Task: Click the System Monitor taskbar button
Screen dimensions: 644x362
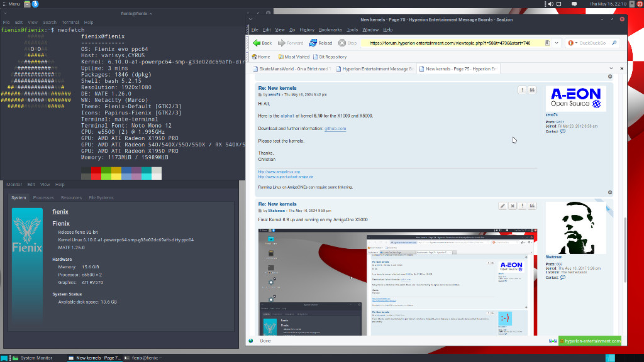Action: [33, 358]
